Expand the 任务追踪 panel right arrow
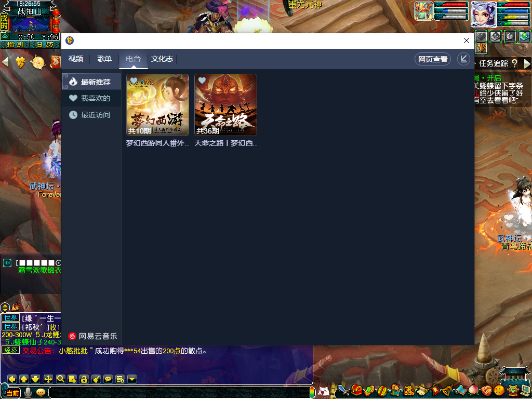 coord(527,63)
